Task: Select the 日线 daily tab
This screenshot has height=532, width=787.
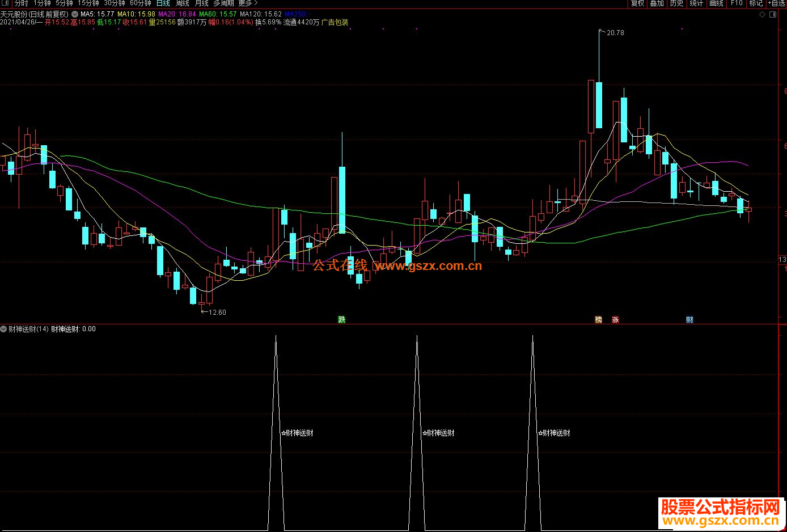Action: tap(163, 3)
